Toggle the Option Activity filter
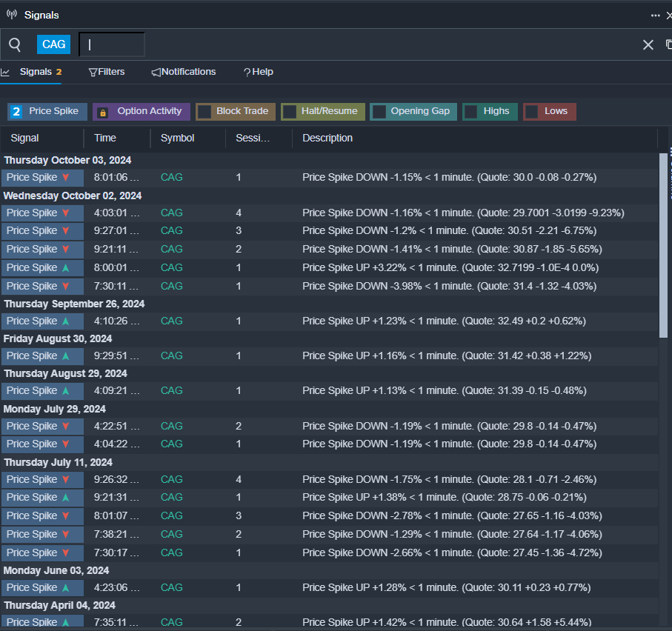672x631 pixels. coord(141,111)
